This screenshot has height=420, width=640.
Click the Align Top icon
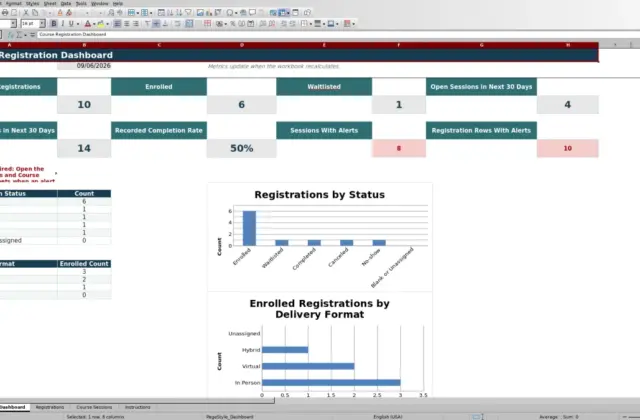pos(147,24)
